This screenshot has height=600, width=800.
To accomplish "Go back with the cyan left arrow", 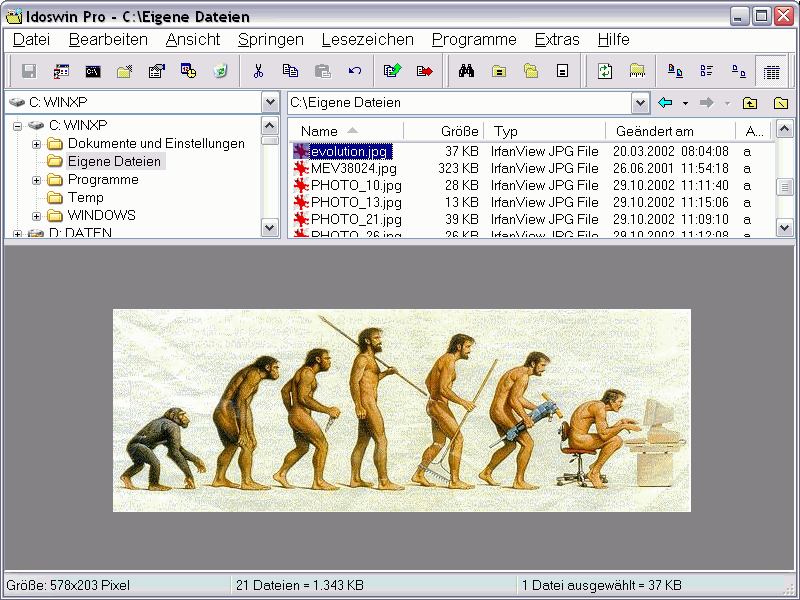I will click(665, 103).
